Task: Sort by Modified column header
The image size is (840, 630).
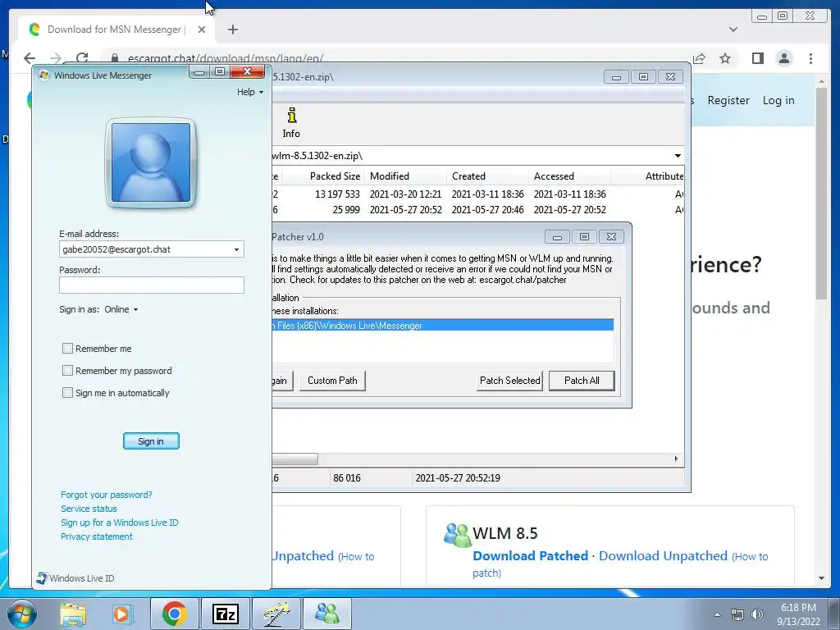Action: (405, 176)
